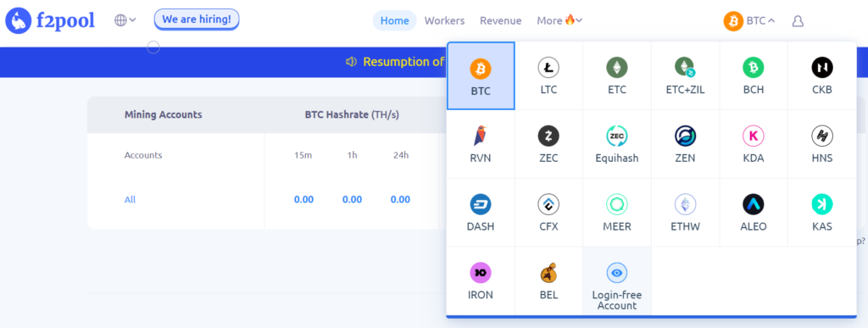Go to f2pool logo homepage
Image resolution: width=868 pixels, height=328 pixels.
pos(50,21)
